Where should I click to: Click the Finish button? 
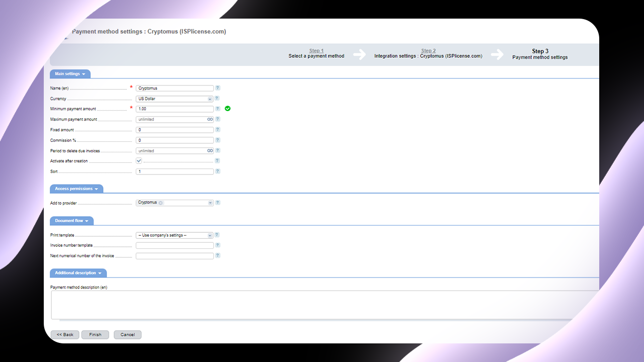[x=95, y=335]
